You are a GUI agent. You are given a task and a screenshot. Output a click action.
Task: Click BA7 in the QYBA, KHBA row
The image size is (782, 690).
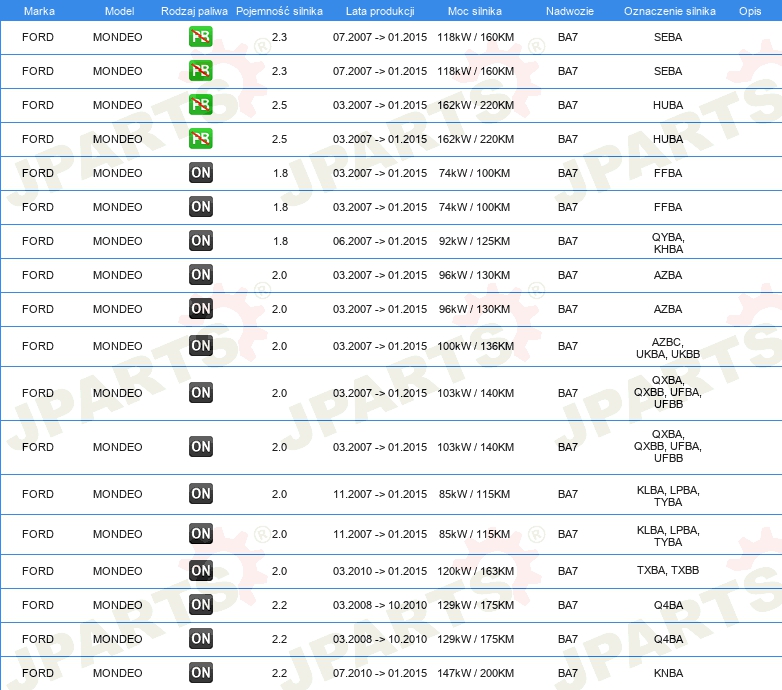point(568,241)
